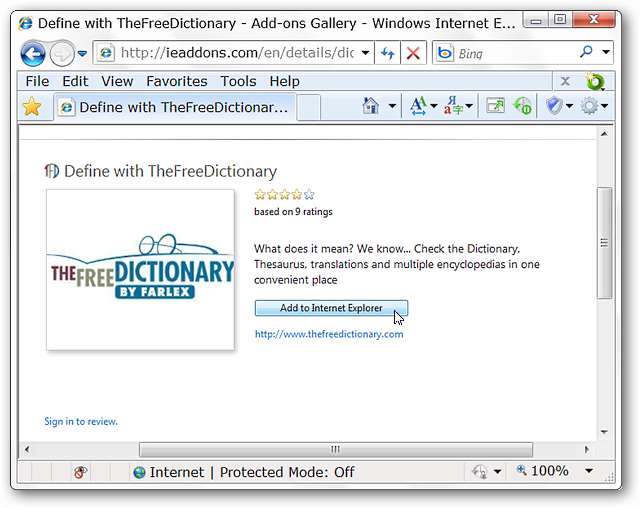Expand the translation icon dropdown arrow

(x=469, y=106)
